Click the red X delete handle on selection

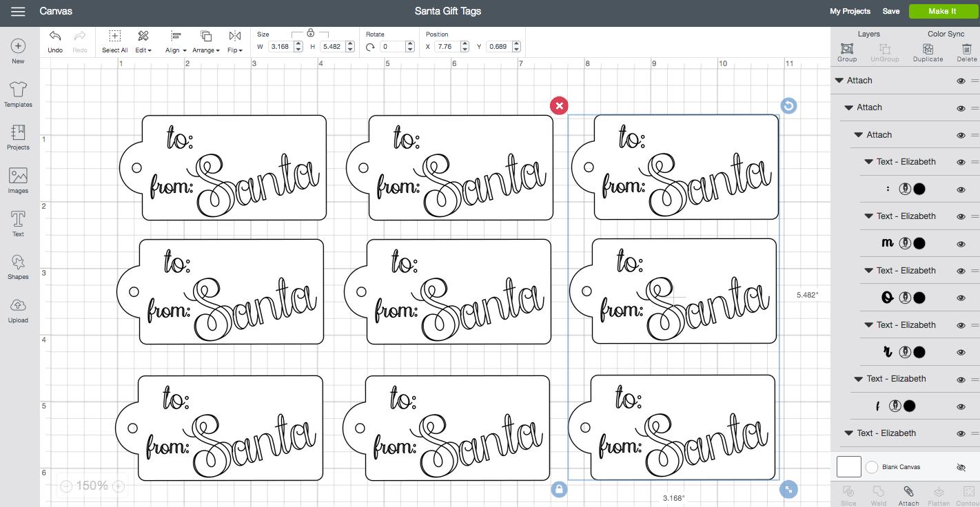[x=559, y=105]
